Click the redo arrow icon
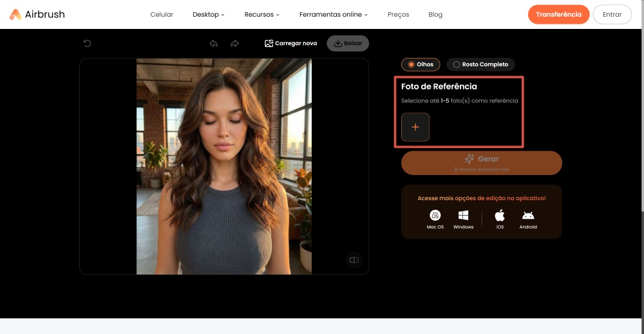 [235, 44]
